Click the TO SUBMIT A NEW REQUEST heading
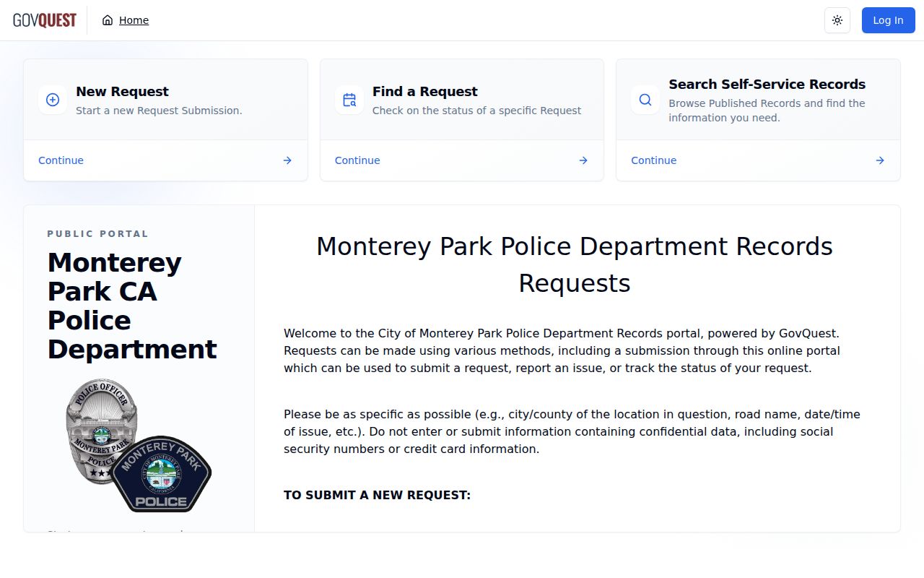The height and width of the screenshot is (578, 924). (377, 496)
